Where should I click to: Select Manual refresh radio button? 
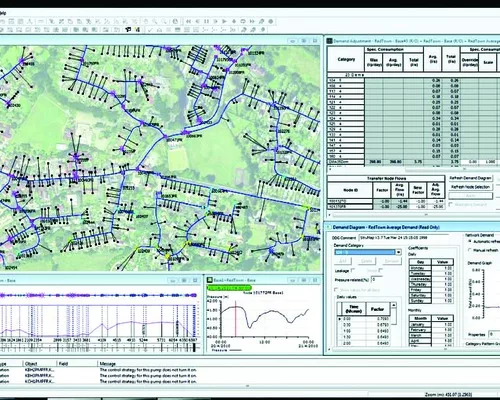click(470, 250)
